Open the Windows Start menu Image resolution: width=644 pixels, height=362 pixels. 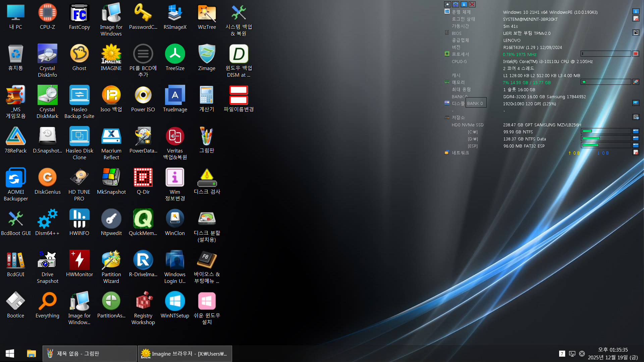10,354
